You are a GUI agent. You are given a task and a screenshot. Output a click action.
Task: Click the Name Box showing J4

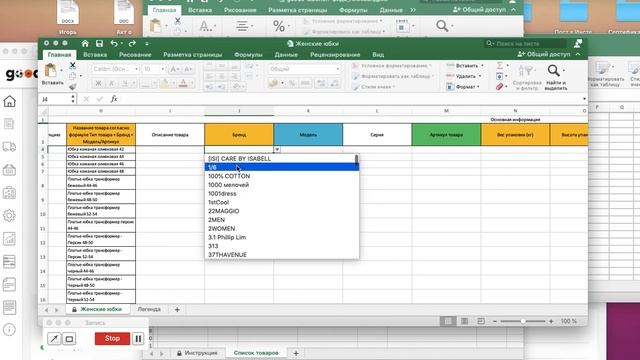[x=57, y=99]
